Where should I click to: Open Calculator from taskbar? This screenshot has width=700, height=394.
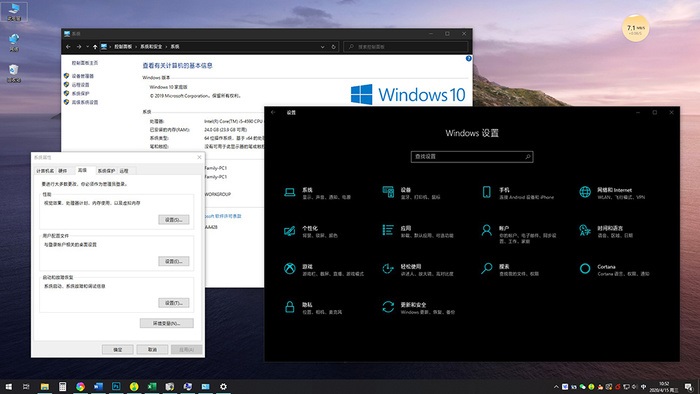[x=62, y=387]
